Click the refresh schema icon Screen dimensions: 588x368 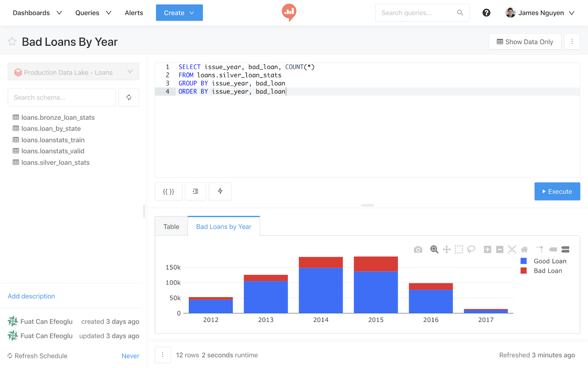pos(129,98)
